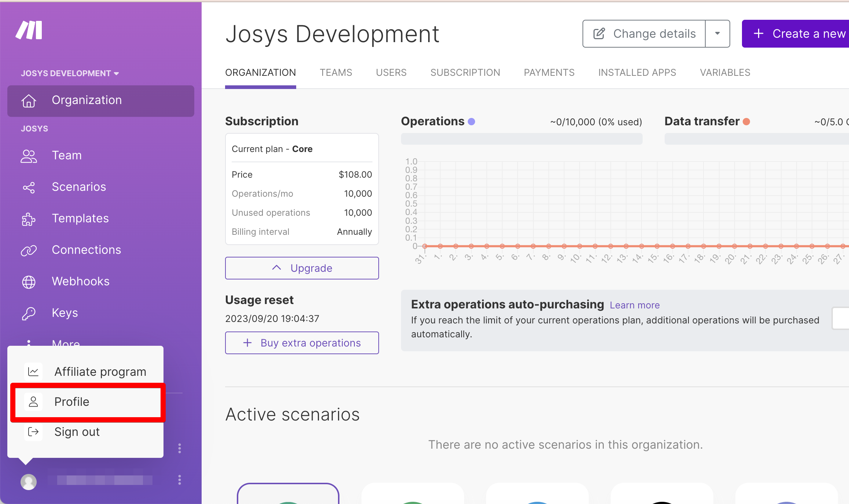Expand the JOSYS DEVELOPMENT organization switcher
Viewport: 849px width, 504px height.
(x=70, y=73)
